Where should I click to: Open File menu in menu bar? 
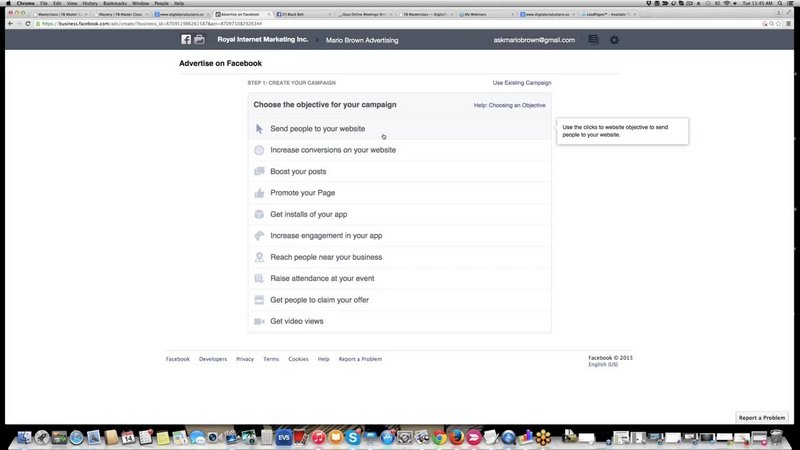click(x=44, y=3)
